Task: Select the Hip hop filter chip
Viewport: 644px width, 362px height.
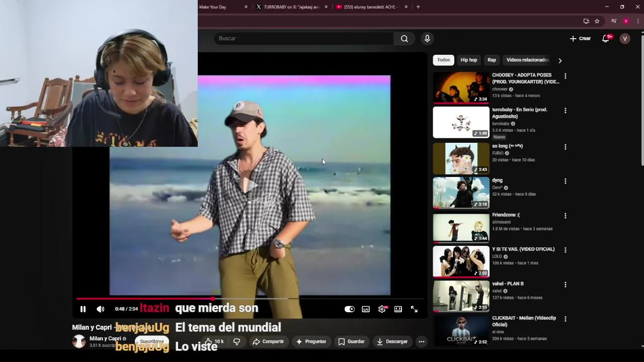Action: click(468, 60)
